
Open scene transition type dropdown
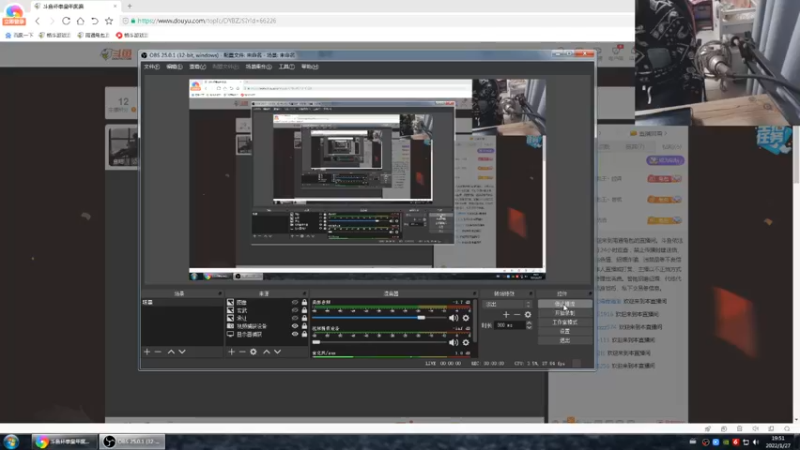pos(508,304)
